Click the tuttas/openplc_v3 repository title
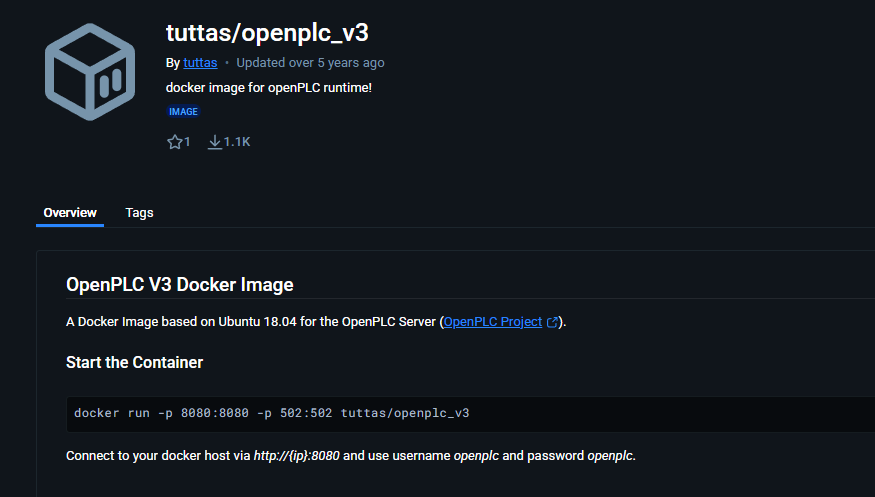Screen dimensions: 875x497 click(267, 33)
